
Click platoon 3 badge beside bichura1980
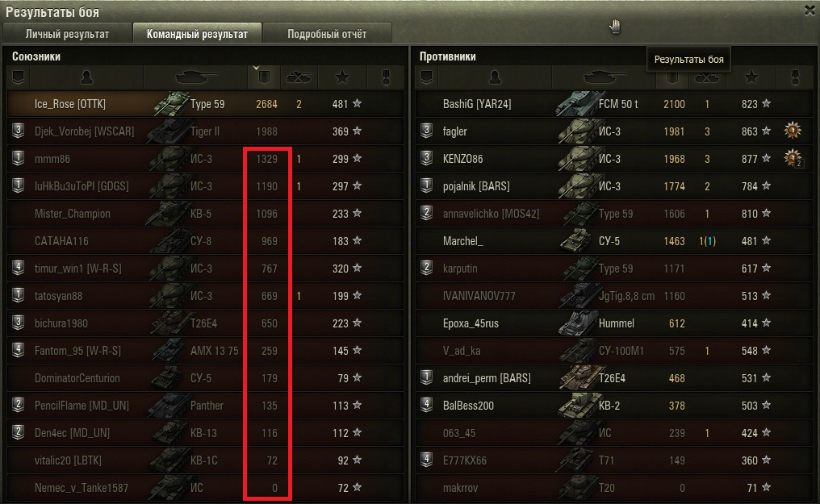tap(19, 323)
